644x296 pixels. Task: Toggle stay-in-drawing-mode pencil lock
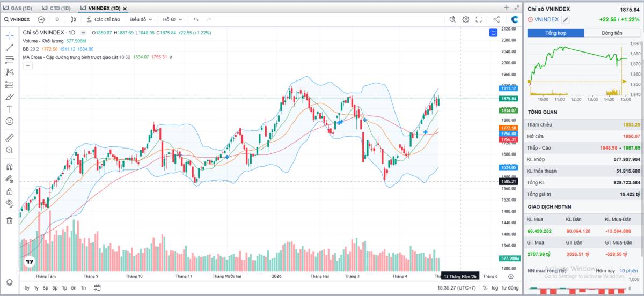click(x=10, y=179)
